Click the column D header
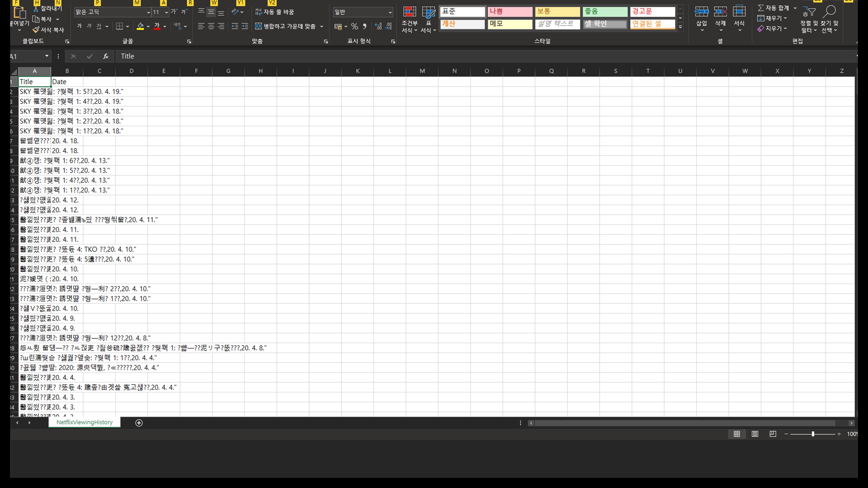 coord(131,71)
